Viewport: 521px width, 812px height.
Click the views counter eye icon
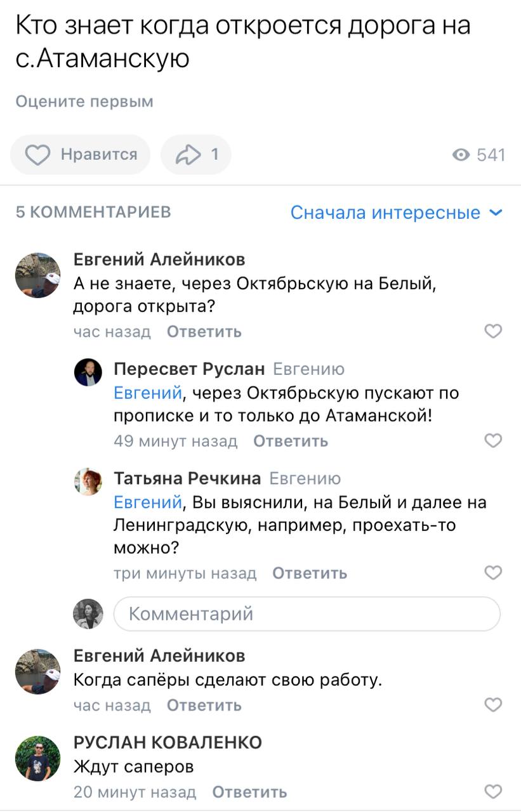(x=461, y=155)
